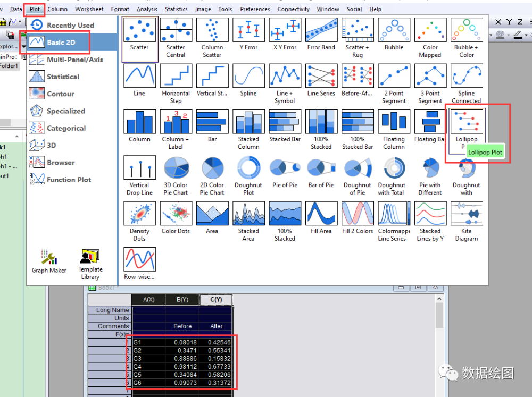532x397 pixels.
Task: Open the Browser plot category
Action: (x=72, y=163)
